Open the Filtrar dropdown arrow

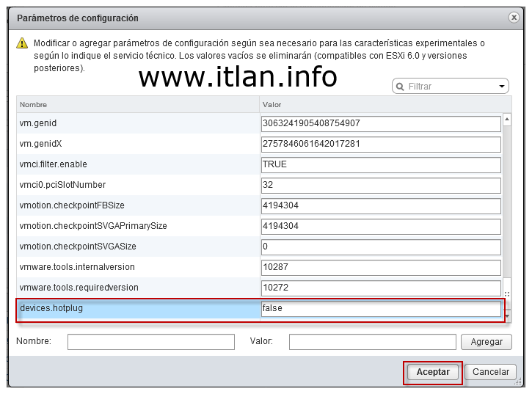tap(503, 87)
